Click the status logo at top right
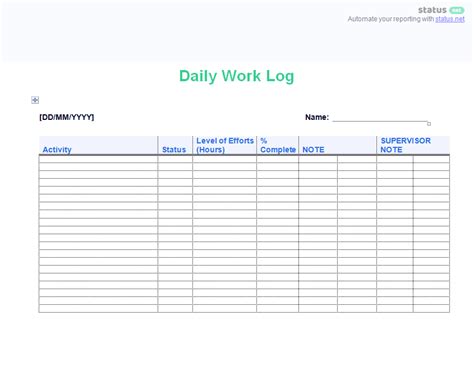 click(x=441, y=10)
